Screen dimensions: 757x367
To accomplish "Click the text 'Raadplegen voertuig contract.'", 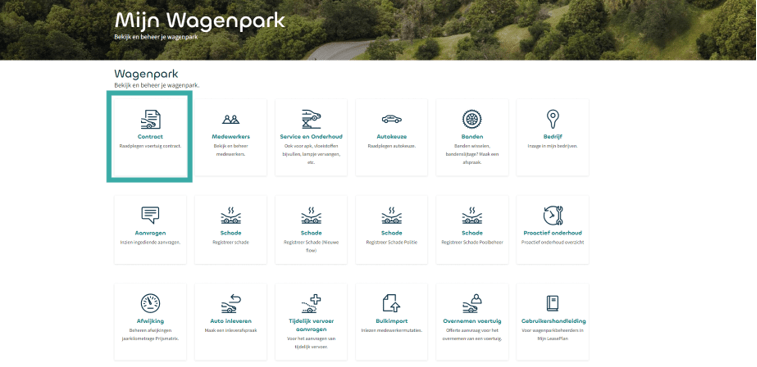I will pos(150,145).
